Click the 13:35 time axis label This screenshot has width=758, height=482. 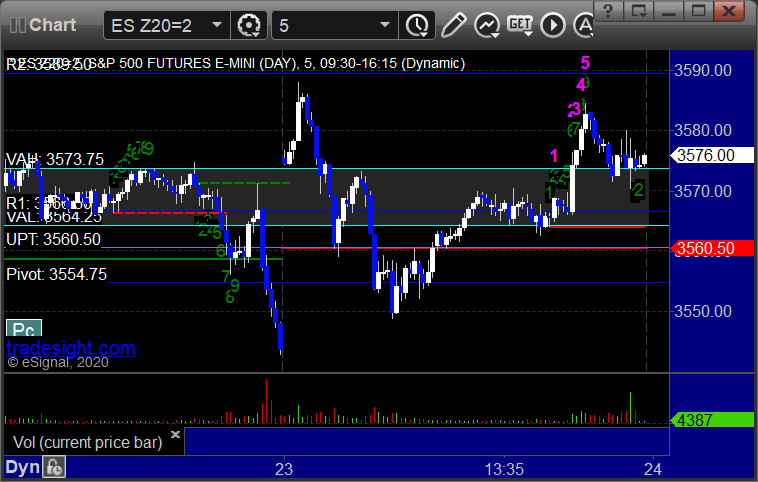tap(504, 469)
